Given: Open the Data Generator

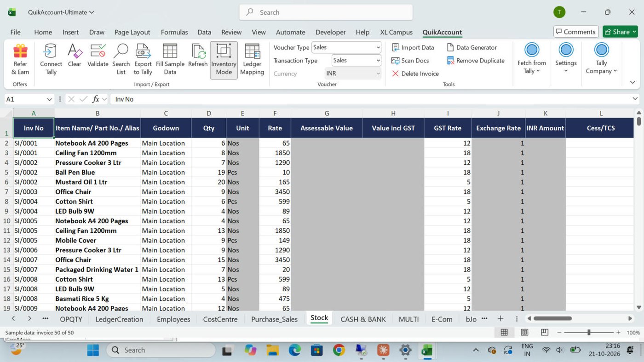Looking at the screenshot, I should [x=472, y=47].
